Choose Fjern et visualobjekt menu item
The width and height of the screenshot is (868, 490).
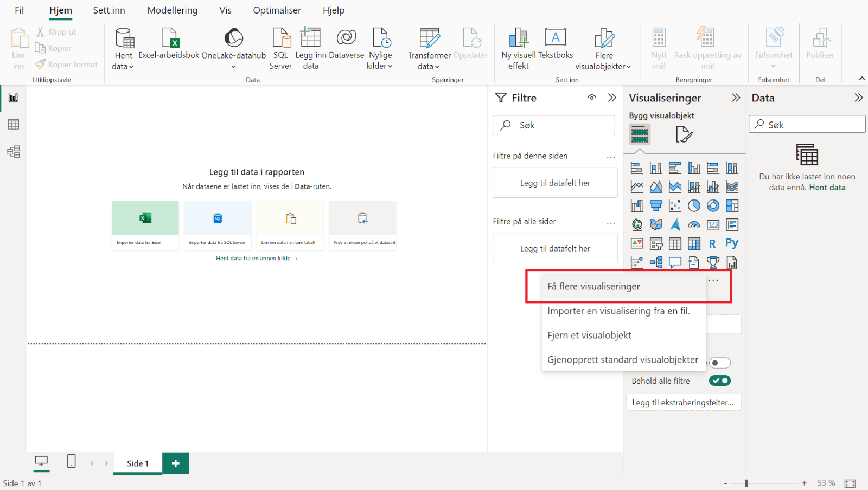(x=624, y=335)
